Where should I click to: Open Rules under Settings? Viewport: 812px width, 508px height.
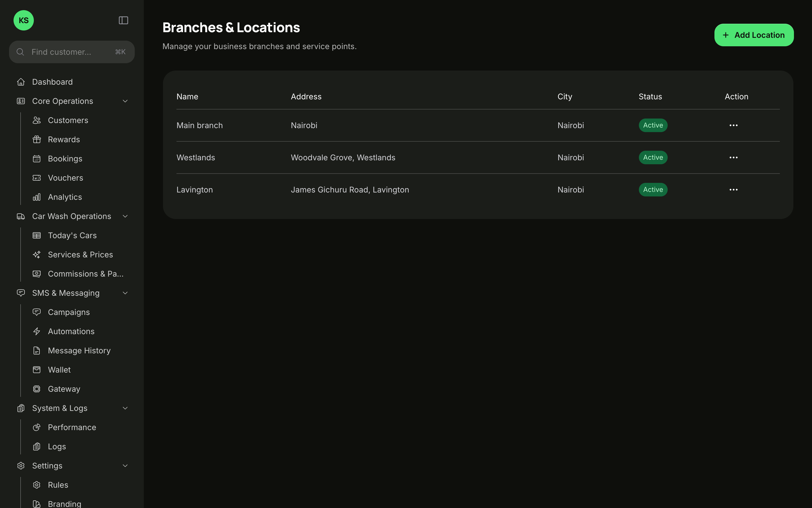(58, 485)
